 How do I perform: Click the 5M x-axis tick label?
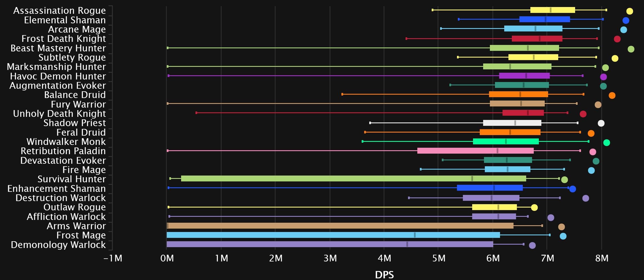click(x=438, y=258)
